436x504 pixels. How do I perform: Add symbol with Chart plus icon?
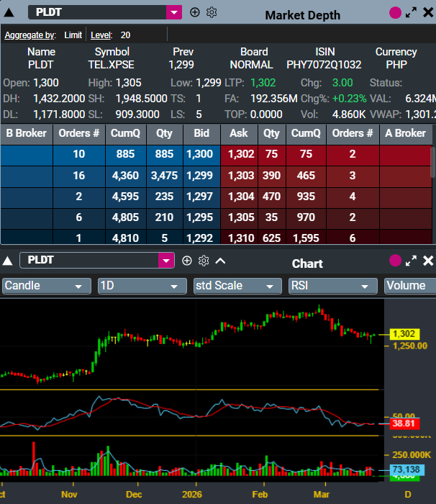pos(186,261)
